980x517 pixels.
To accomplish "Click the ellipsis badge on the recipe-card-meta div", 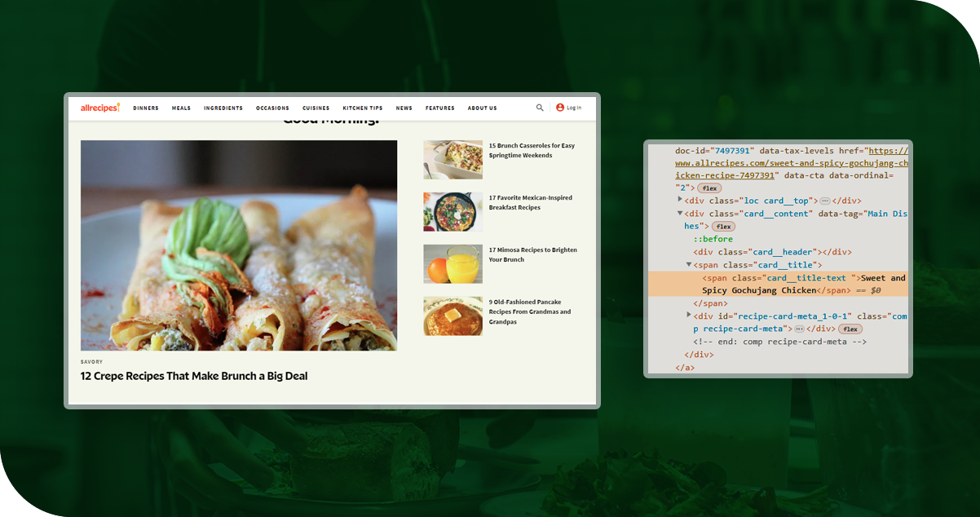I will click(799, 329).
